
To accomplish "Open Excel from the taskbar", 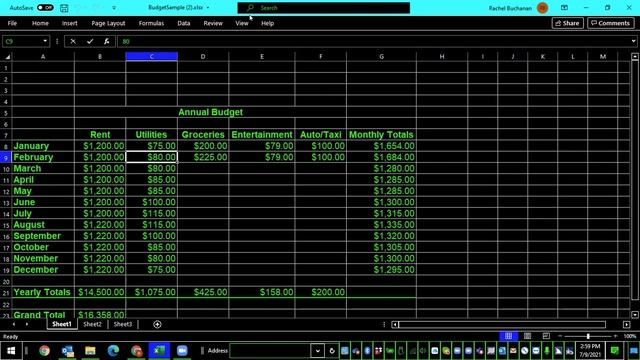I will click(159, 351).
